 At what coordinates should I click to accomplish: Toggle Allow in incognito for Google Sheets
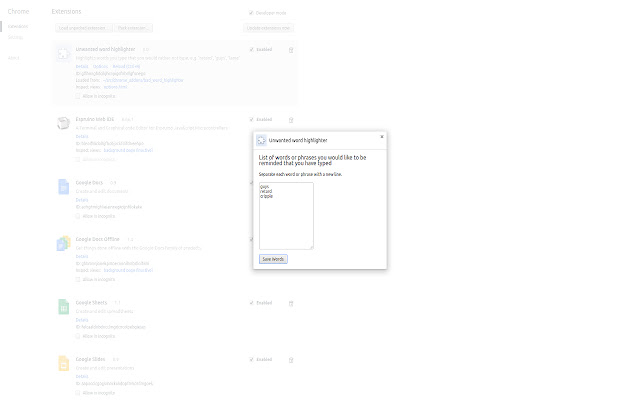click(78, 336)
